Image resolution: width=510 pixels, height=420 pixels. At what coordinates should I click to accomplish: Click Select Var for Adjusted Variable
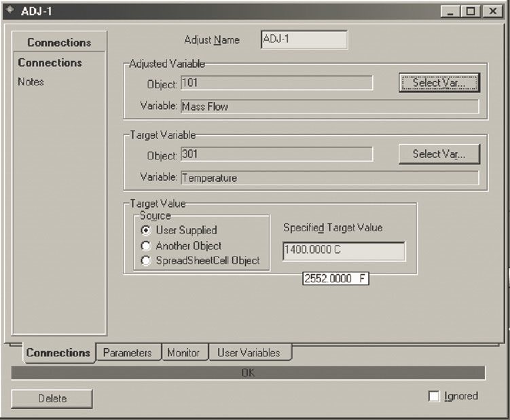[439, 83]
